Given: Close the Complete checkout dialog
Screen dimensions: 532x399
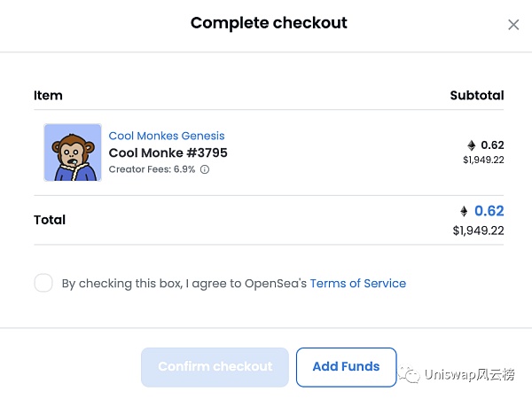Looking at the screenshot, I should pos(513,25).
